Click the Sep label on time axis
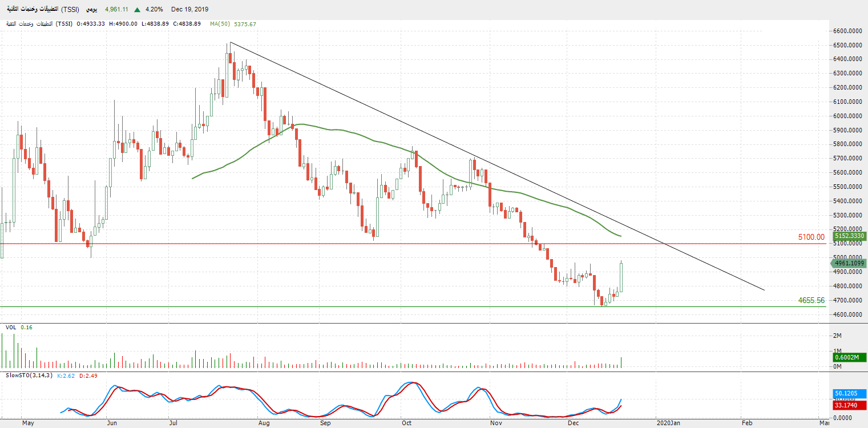 (325, 423)
